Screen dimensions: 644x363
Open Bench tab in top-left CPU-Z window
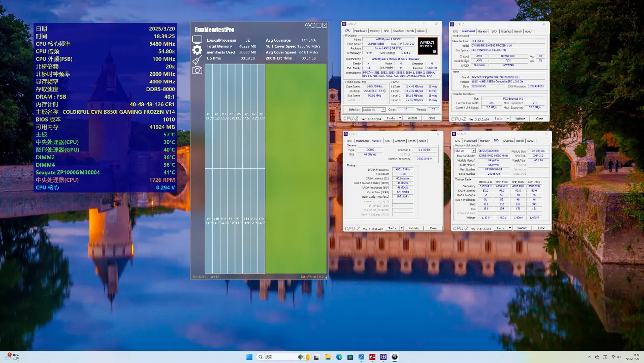(x=410, y=31)
